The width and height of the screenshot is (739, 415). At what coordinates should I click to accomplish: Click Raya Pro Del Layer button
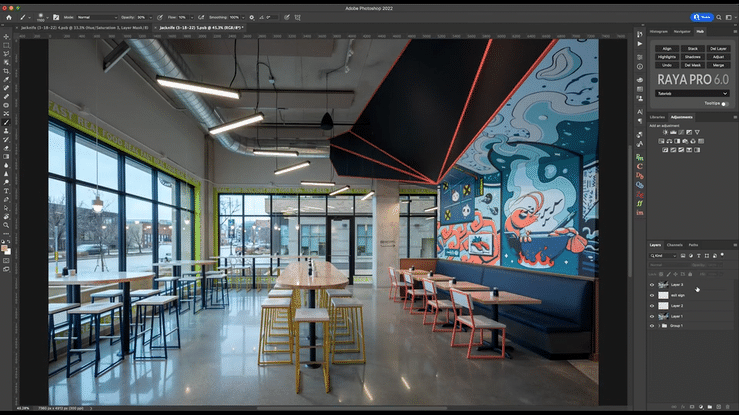point(718,49)
